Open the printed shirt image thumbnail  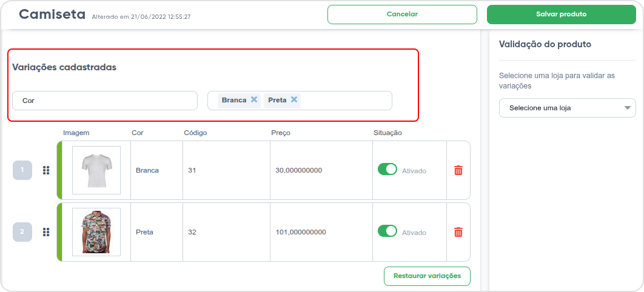pyautogui.click(x=96, y=232)
